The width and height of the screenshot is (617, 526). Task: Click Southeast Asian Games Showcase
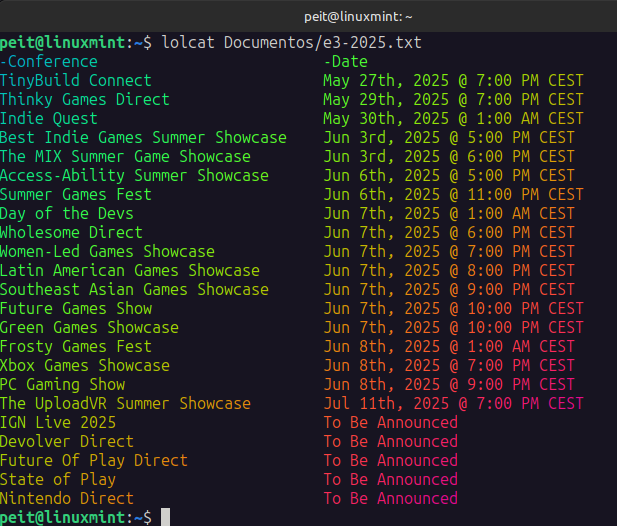point(134,290)
